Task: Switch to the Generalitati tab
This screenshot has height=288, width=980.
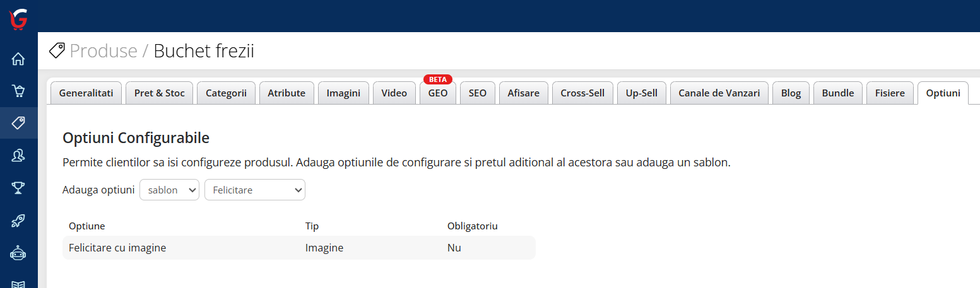Action: (86, 93)
